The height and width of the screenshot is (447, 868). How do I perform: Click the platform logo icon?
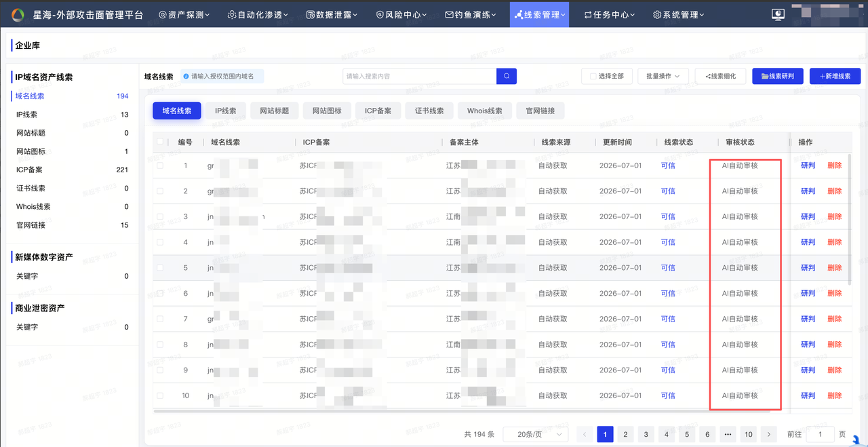click(18, 14)
